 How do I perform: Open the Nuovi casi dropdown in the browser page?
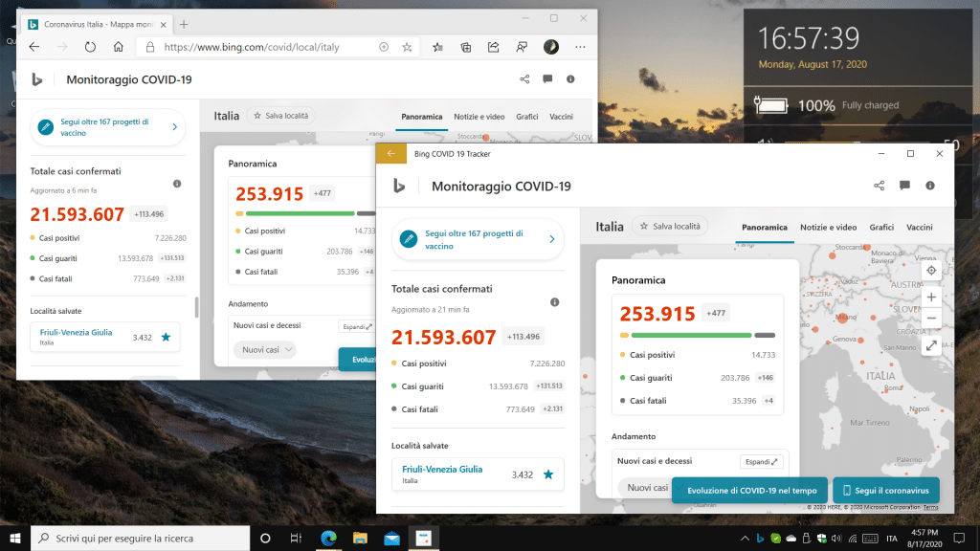click(x=265, y=350)
